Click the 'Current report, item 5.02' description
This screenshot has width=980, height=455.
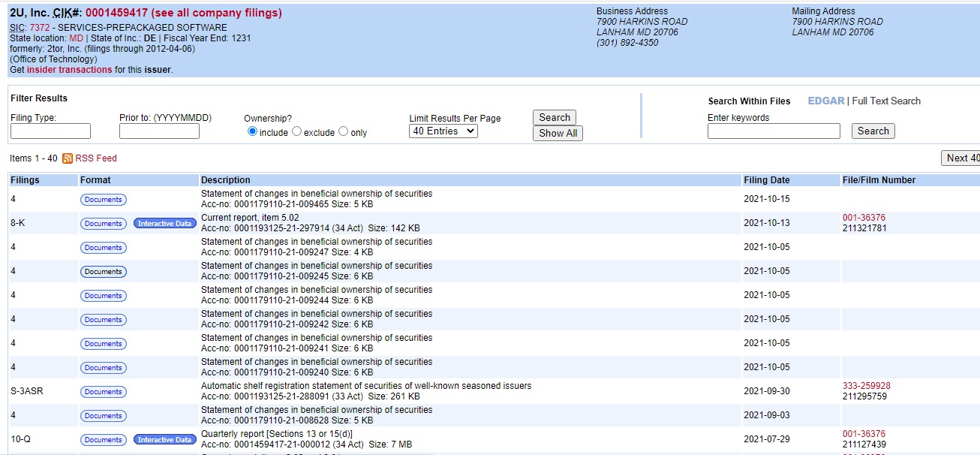tap(250, 218)
